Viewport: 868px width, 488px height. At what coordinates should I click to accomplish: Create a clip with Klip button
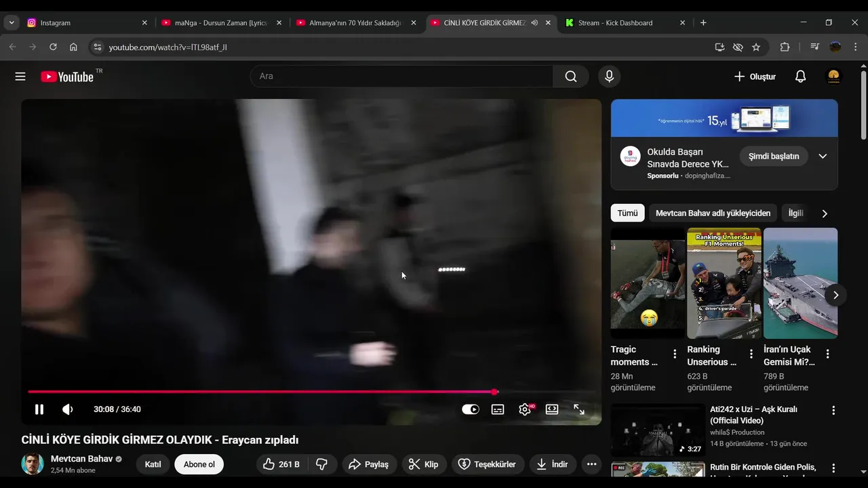(x=424, y=464)
